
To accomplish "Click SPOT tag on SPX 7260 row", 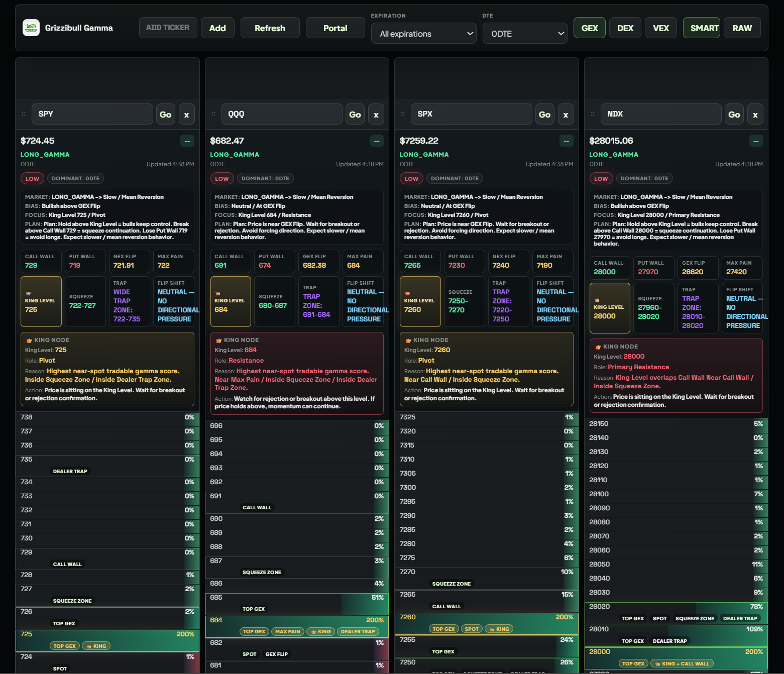I will (x=472, y=629).
